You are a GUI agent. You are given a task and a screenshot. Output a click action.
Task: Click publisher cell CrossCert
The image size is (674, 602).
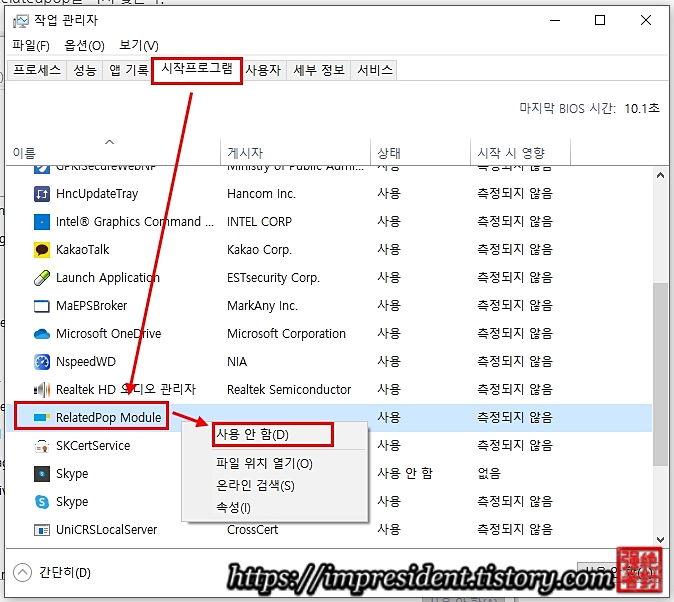(252, 530)
